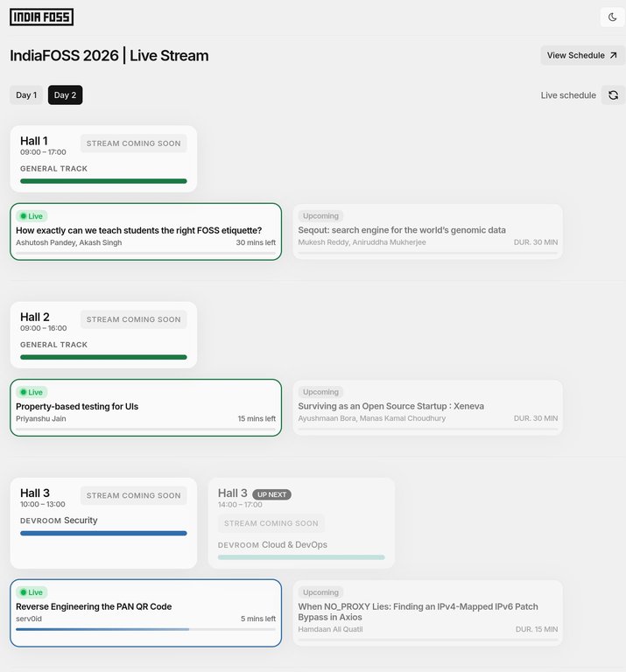This screenshot has width=626, height=672.
Task: Click the UP NEXT badge
Action: point(271,494)
